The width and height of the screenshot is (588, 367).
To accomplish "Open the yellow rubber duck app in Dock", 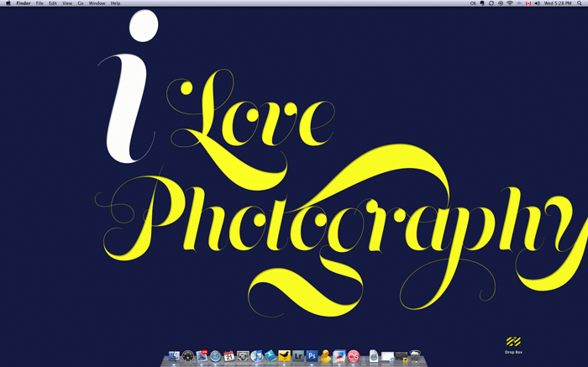I will coord(326,356).
